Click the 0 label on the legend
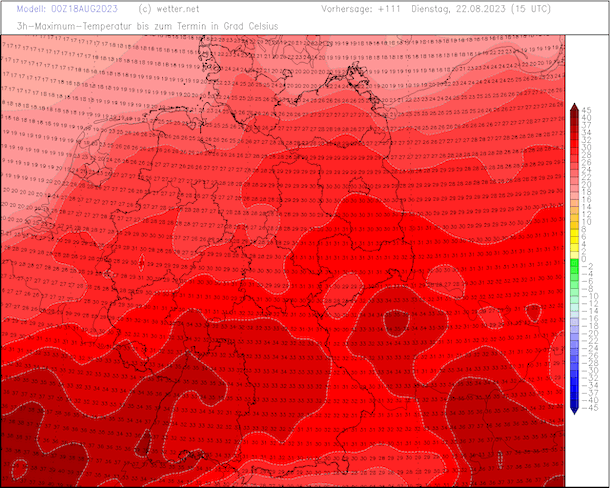 [x=584, y=259]
